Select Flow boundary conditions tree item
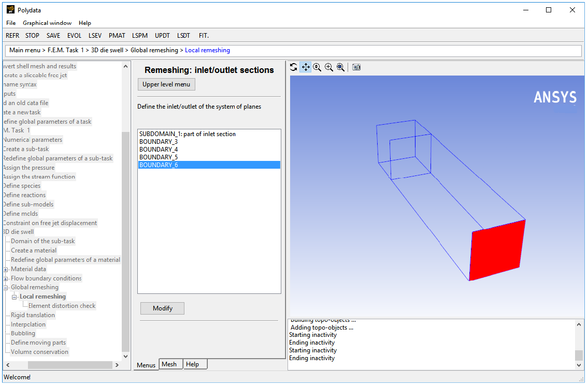This screenshot has height=386, width=588. [46, 278]
